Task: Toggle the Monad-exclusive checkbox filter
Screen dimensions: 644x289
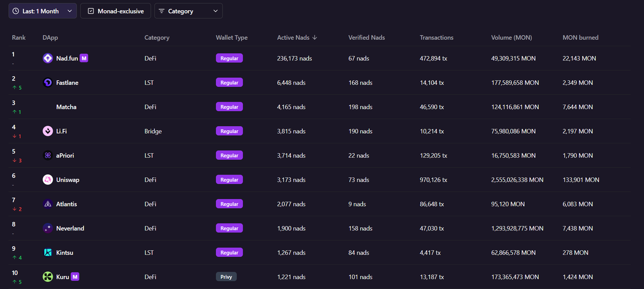Action: tap(115, 11)
